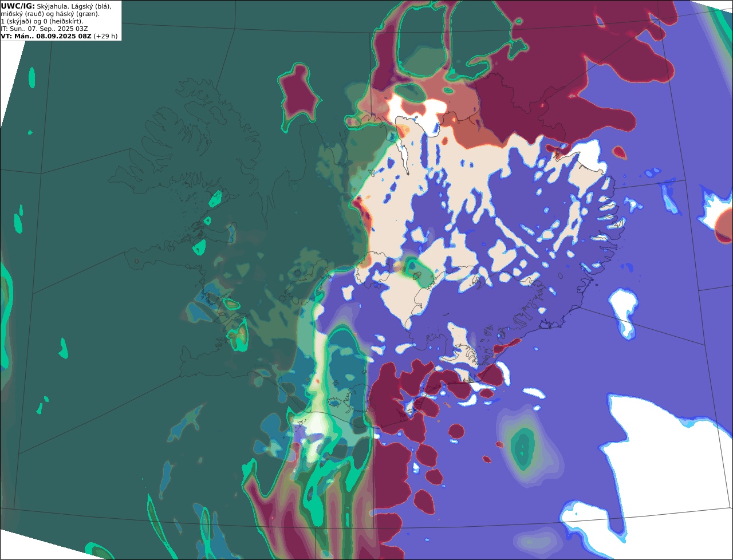Click the bold 'VT: Mán.. 08.09.2025 08Z' text
733x560 pixels.
pos(46,36)
